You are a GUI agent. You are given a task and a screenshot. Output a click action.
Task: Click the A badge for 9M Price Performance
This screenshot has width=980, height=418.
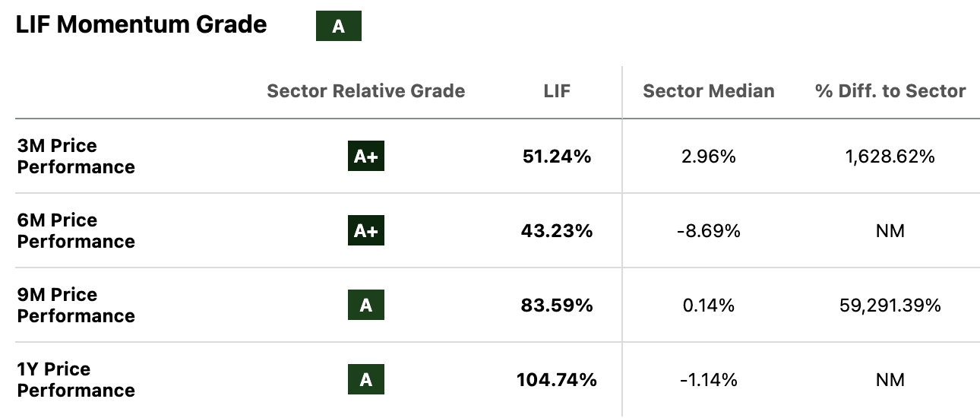(365, 306)
